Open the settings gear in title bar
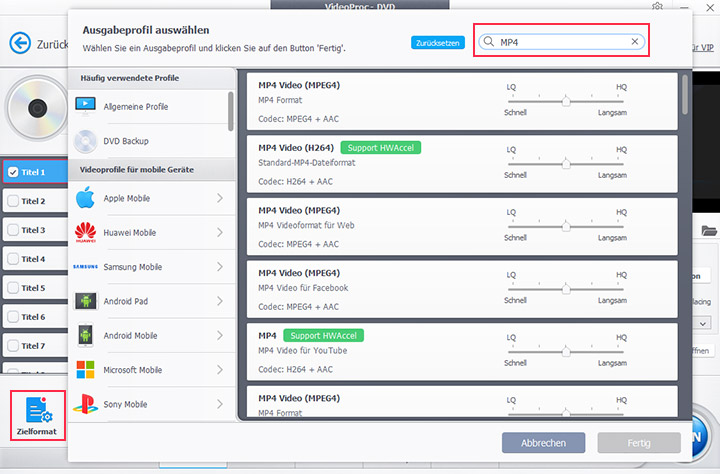 point(657,6)
